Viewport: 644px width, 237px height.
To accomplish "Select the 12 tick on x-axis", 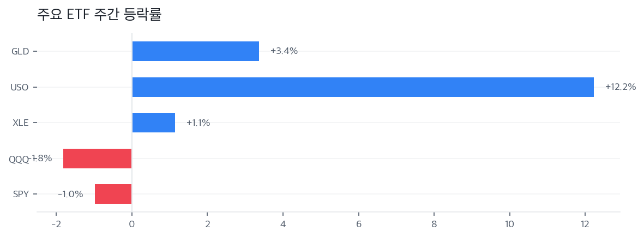I will point(585,224).
